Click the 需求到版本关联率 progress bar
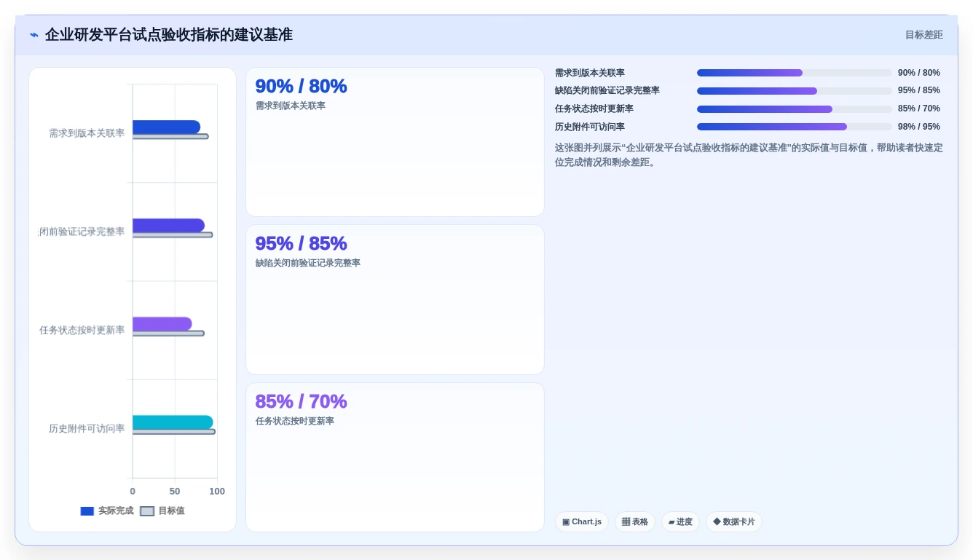This screenshot has width=973, height=560. click(795, 73)
